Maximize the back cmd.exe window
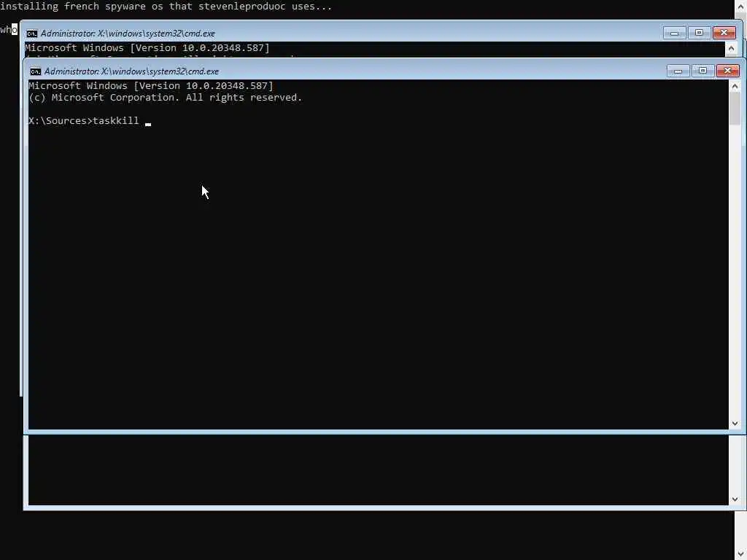Viewport: 747px width, 560px height. pyautogui.click(x=699, y=33)
